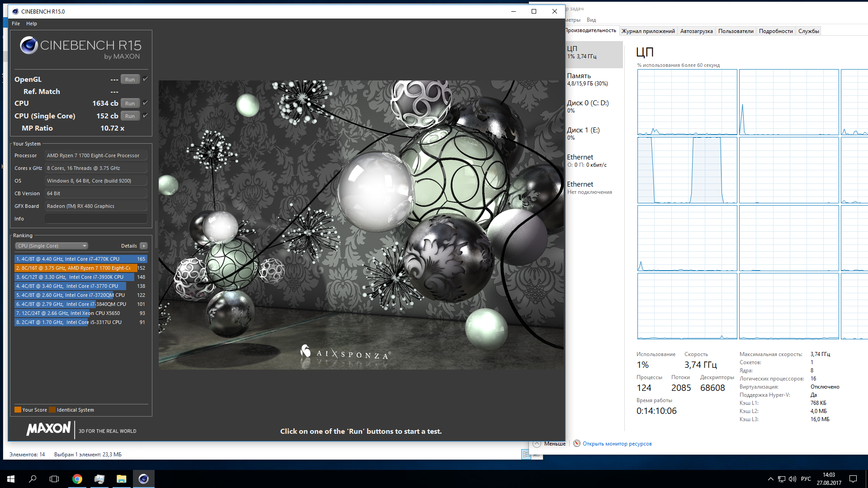The image size is (868, 488).
Task: Run the CPU Single Core test
Action: point(130,116)
